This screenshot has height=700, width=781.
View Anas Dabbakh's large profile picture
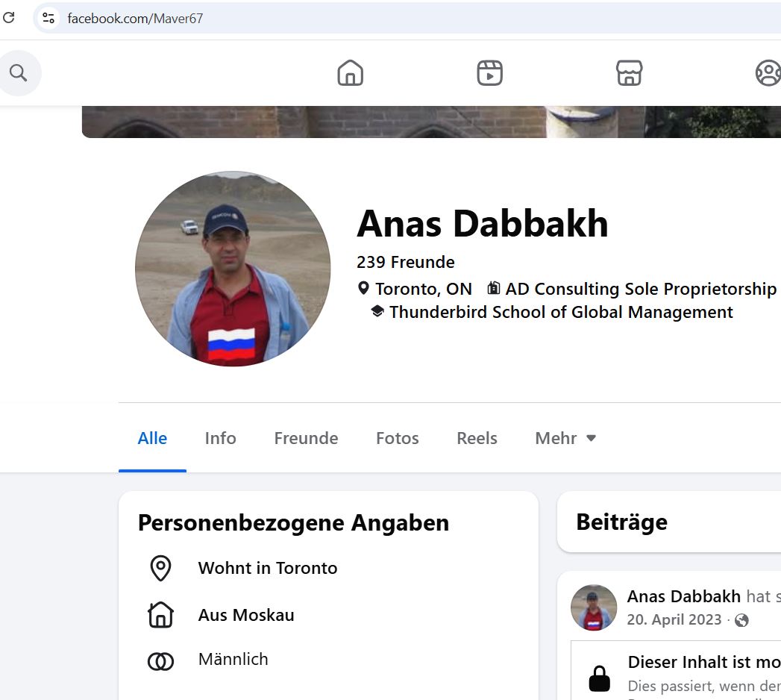point(233,269)
